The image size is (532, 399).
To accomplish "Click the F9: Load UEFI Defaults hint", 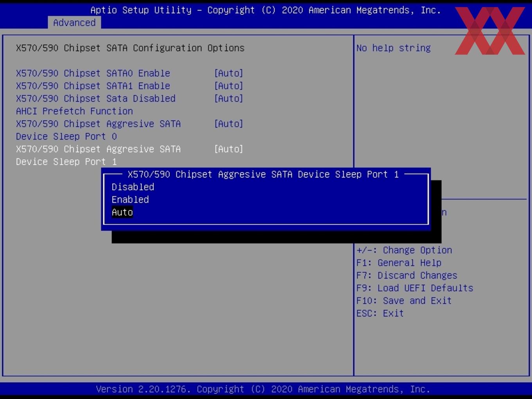I will pyautogui.click(x=415, y=288).
